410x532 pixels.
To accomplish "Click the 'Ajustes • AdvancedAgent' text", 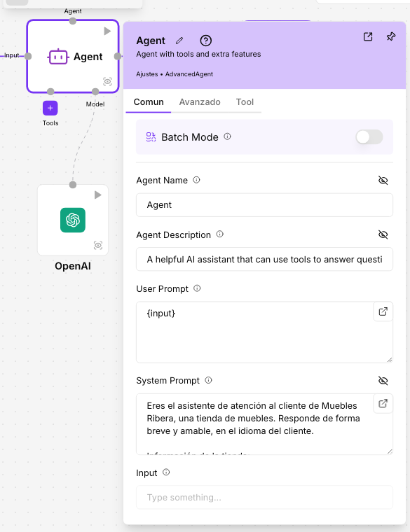I will coord(175,74).
